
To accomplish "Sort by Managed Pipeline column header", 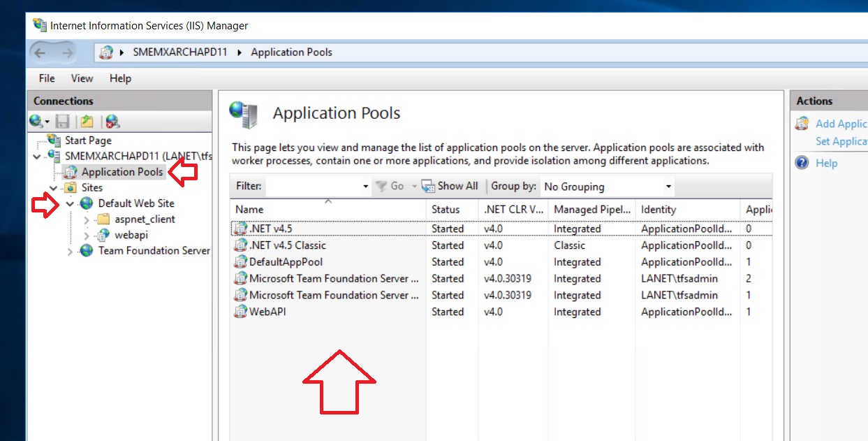I will 592,209.
